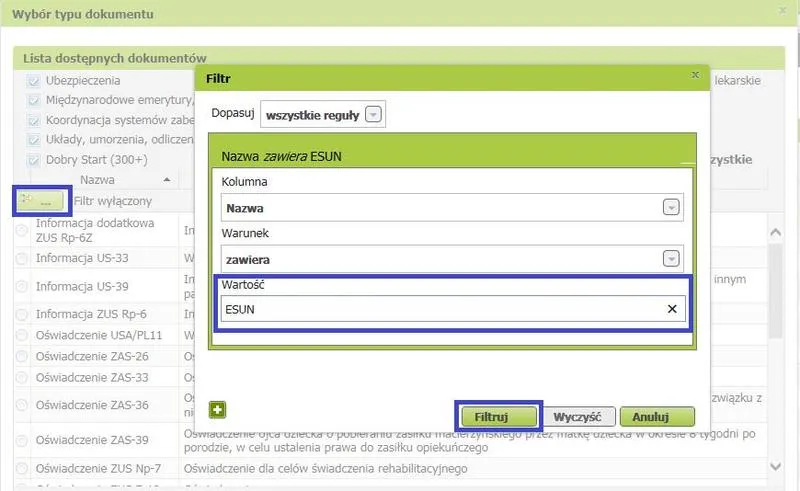Open the filter settings '...' button

41,201
